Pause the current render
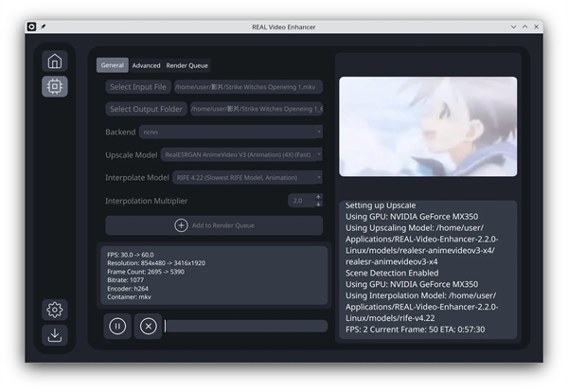 [x=117, y=326]
